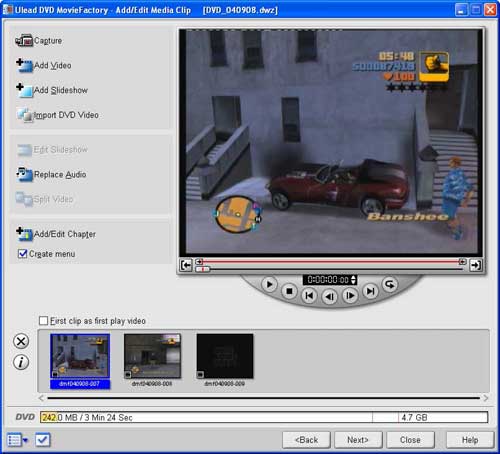Click the 4.7 GB capacity label

coord(414,417)
